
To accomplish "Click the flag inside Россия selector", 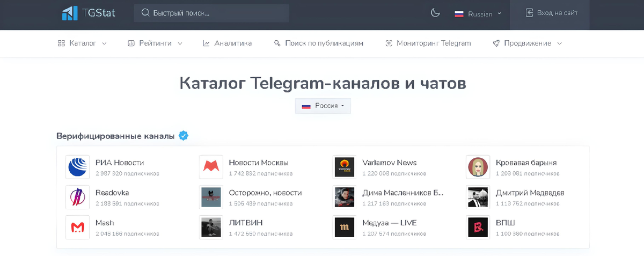I will [x=306, y=106].
